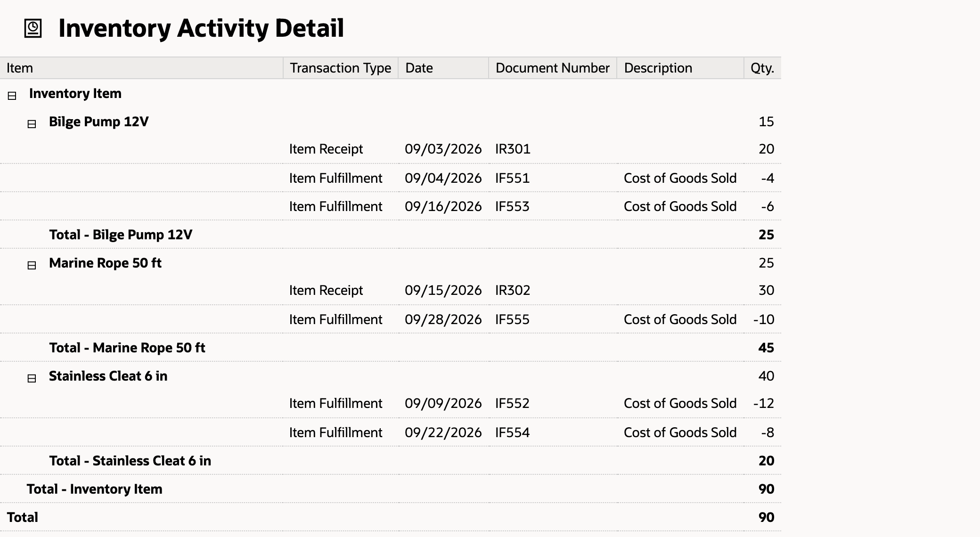The image size is (980, 537).
Task: Open document IF553
Action: point(512,206)
